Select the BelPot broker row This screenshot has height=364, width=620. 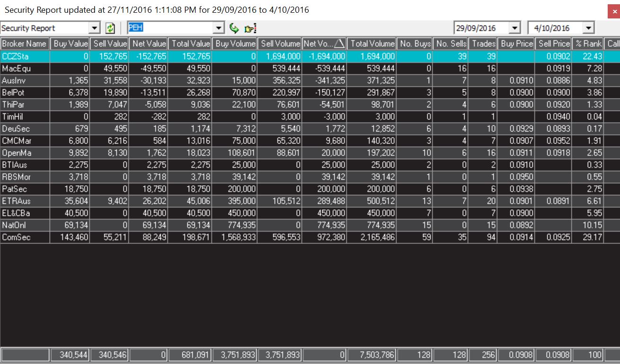pyautogui.click(x=310, y=92)
